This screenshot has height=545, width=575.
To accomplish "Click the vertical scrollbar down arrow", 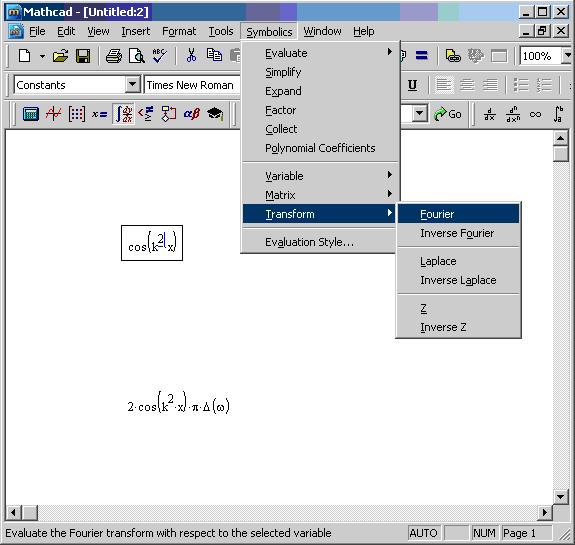I will (560, 497).
